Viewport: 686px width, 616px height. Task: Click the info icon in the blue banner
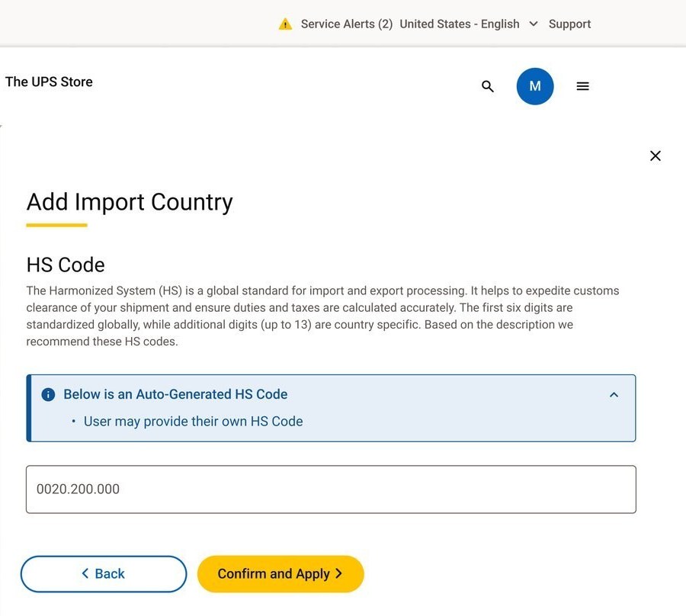pos(48,395)
